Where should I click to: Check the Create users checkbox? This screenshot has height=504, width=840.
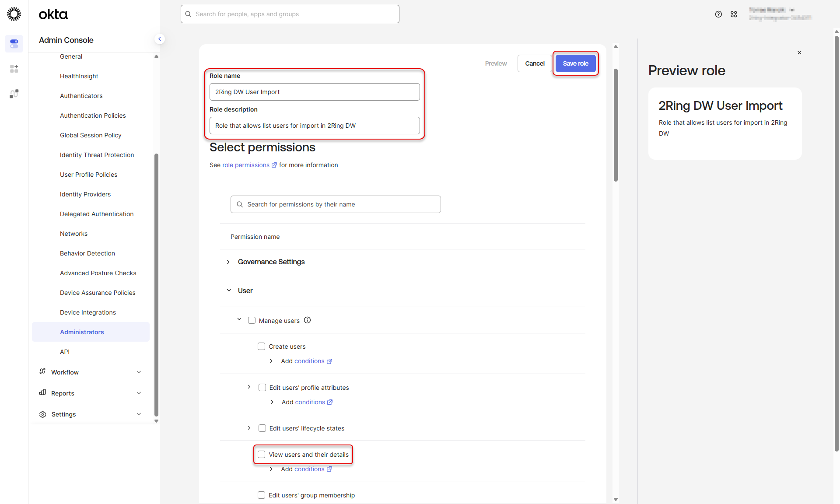coord(262,346)
